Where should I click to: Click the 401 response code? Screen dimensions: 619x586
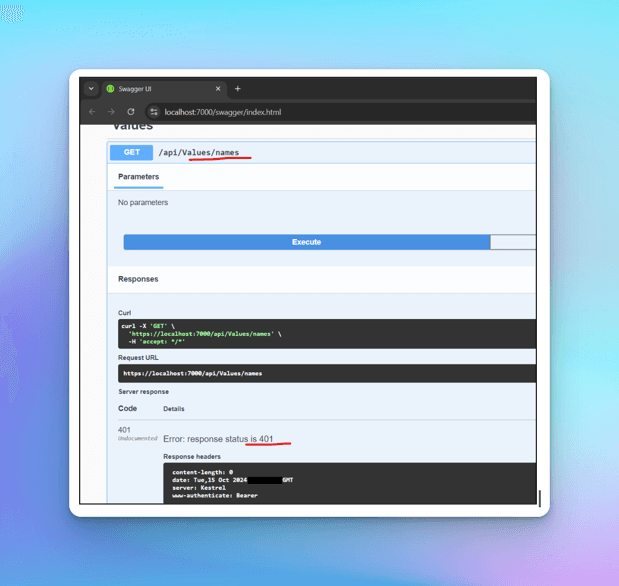(x=124, y=430)
